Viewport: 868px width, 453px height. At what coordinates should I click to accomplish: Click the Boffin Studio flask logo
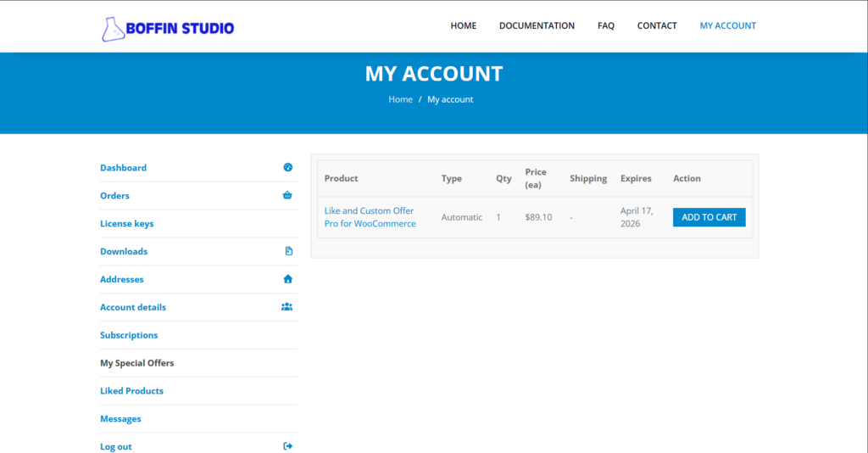113,28
